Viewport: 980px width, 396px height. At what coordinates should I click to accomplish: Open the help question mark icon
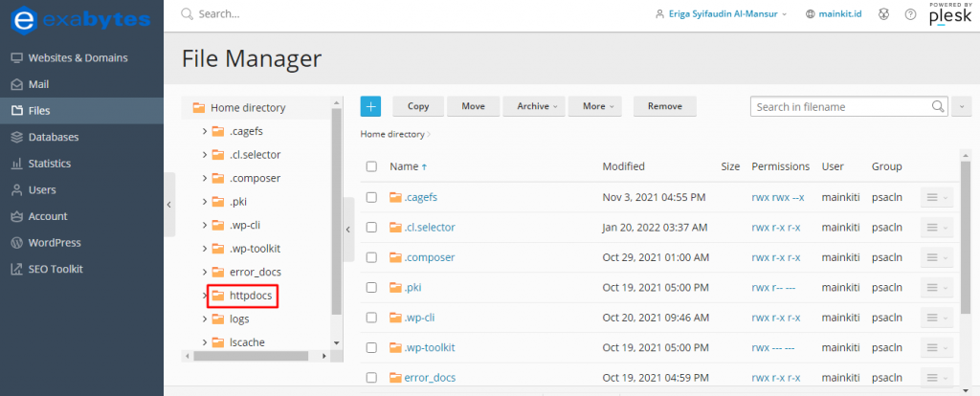click(x=911, y=13)
